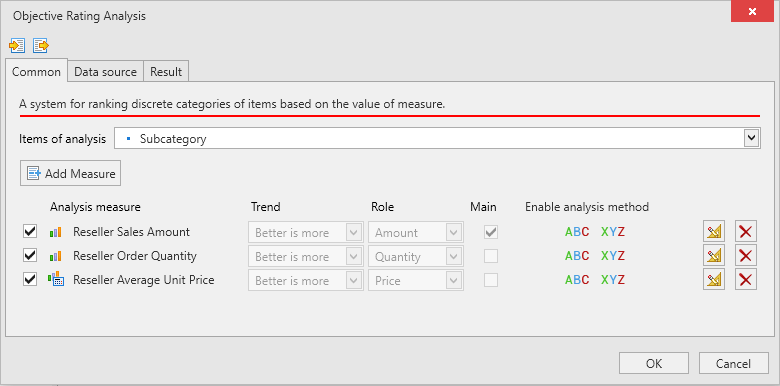Click the Cancel button
780x386 pixels.
click(733, 363)
